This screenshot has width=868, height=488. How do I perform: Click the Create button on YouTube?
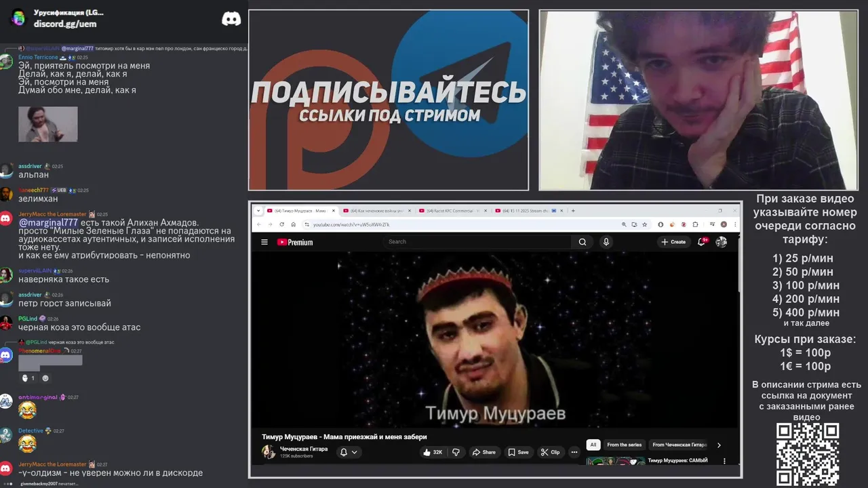673,242
